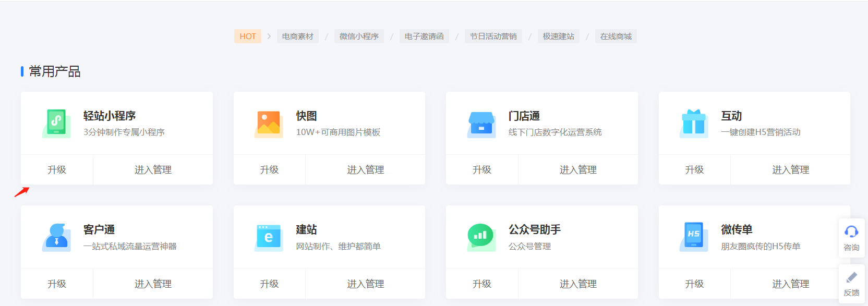Click the 常用产品 section heading
Screen dimensions: 868x306
tap(55, 71)
